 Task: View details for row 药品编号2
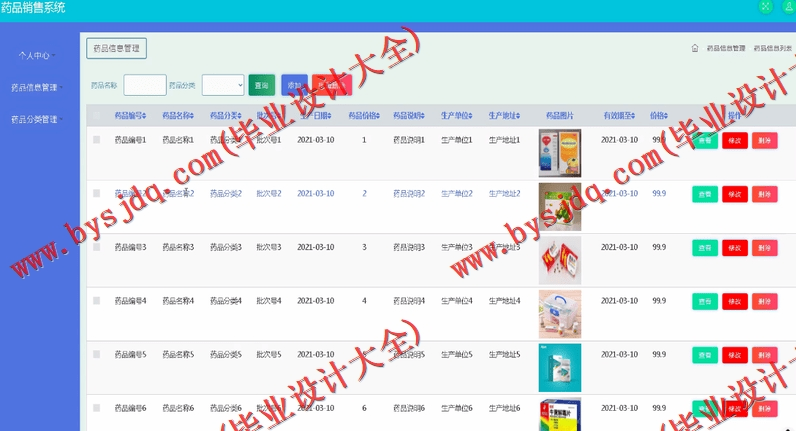(x=705, y=194)
